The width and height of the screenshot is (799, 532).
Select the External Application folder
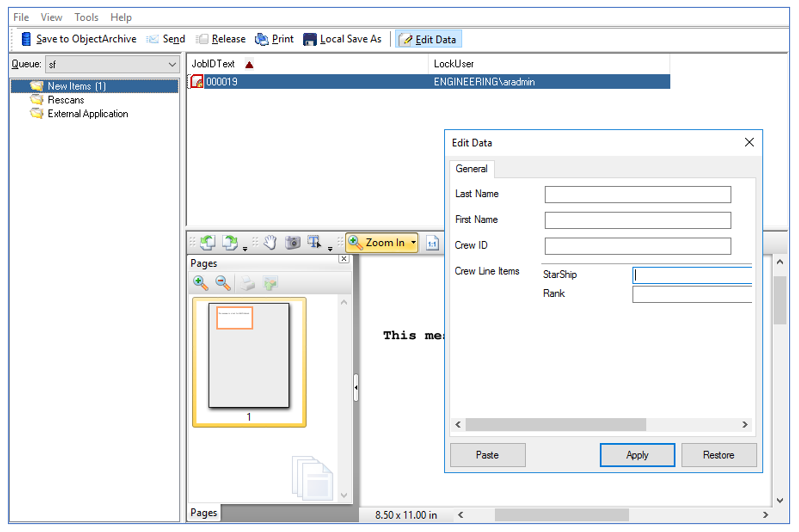coord(88,114)
